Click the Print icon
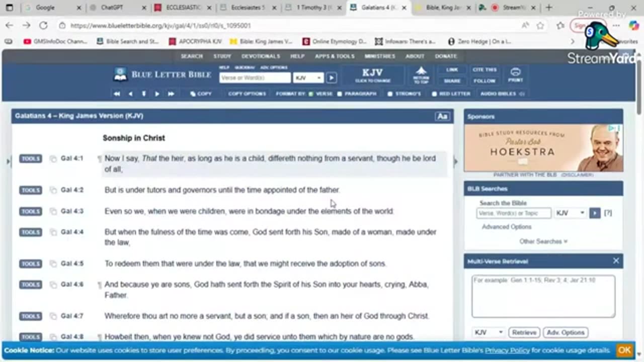 [515, 75]
